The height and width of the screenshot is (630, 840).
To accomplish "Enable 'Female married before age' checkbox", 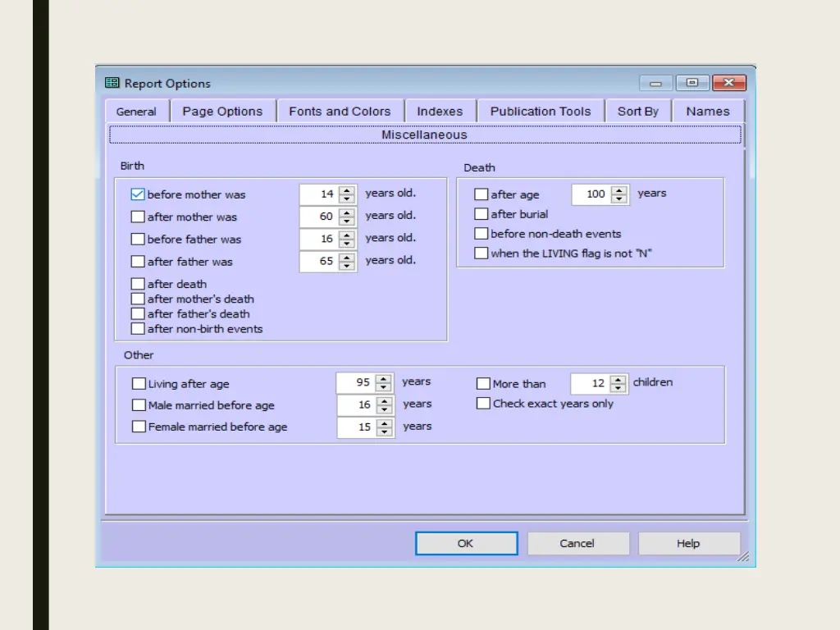I will pos(139,427).
